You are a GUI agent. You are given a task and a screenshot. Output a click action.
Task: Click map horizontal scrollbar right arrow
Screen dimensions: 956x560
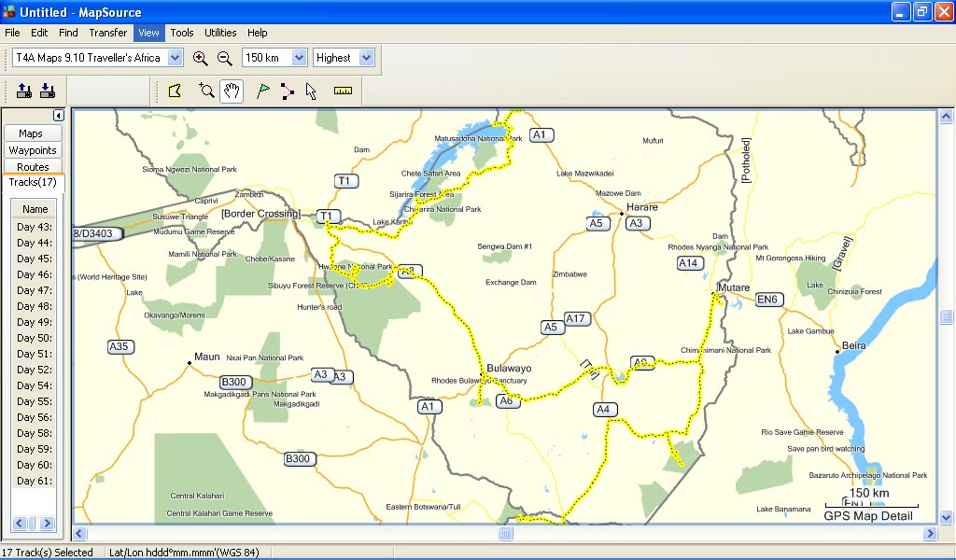(930, 533)
